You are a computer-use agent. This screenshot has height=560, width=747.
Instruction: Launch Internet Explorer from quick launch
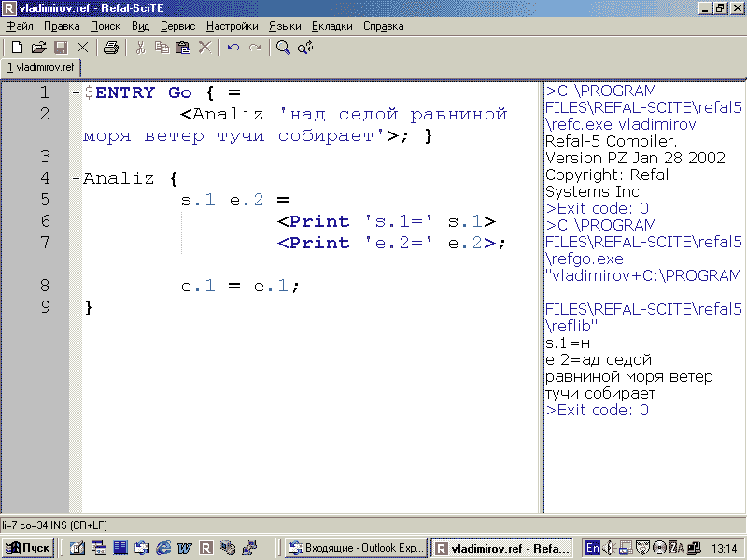(163, 548)
